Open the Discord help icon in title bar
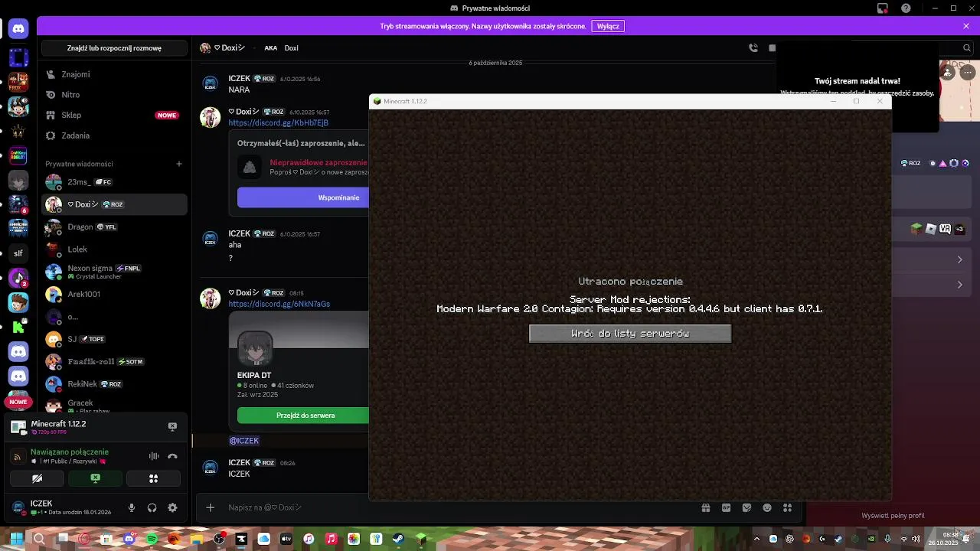Screen dimensions: 980x551 [906, 8]
